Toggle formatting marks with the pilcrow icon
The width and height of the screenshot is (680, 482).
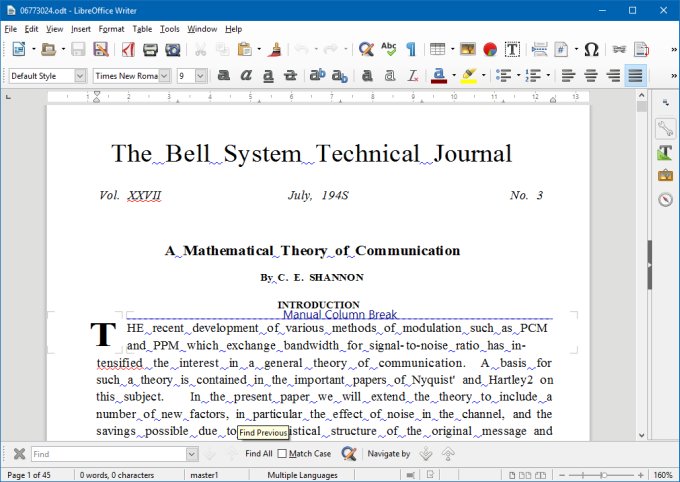[411, 49]
